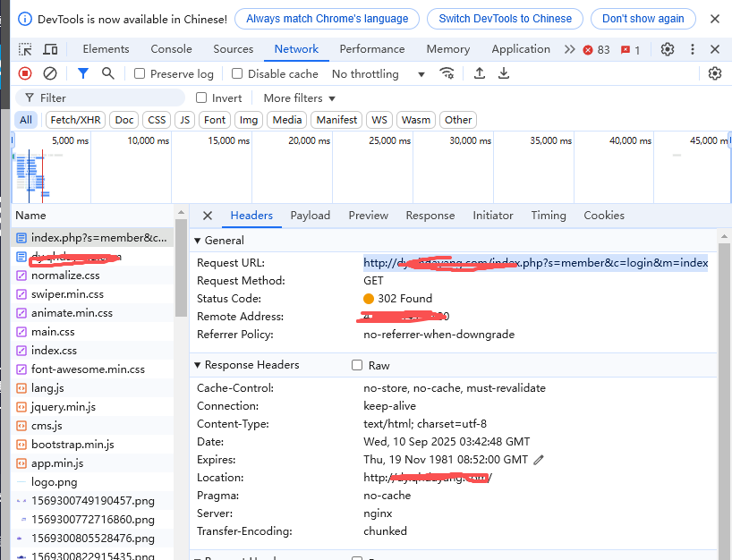The width and height of the screenshot is (732, 560).
Task: Open network search with magnifier icon
Action: pyautogui.click(x=108, y=73)
